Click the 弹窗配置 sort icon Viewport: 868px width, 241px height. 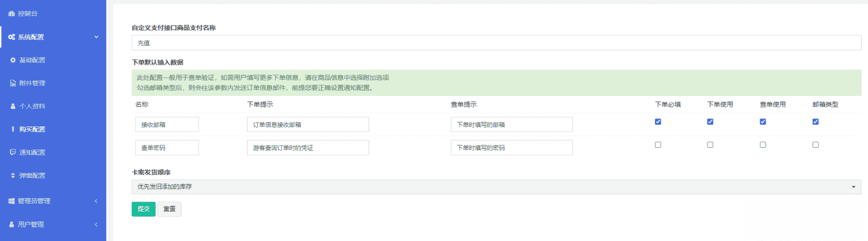click(13, 176)
